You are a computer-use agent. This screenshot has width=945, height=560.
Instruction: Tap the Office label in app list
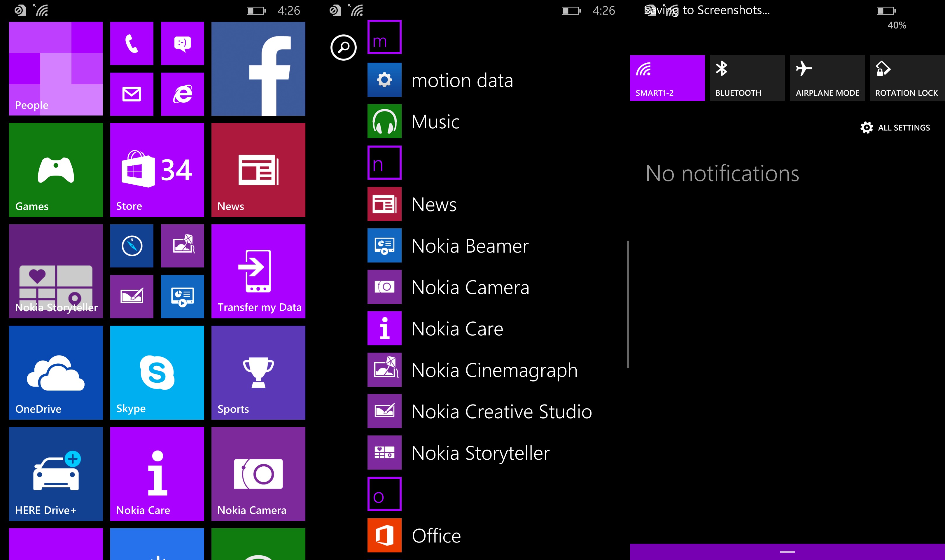point(436,536)
